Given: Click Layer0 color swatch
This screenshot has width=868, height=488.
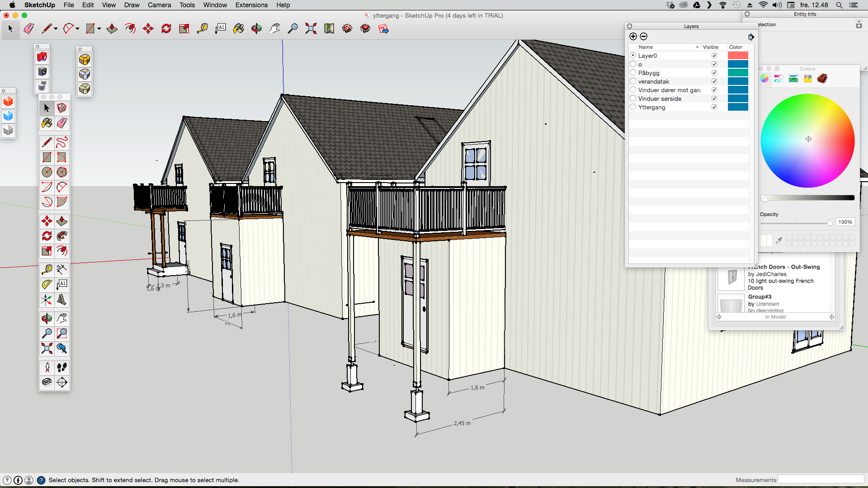Looking at the screenshot, I should (x=738, y=56).
